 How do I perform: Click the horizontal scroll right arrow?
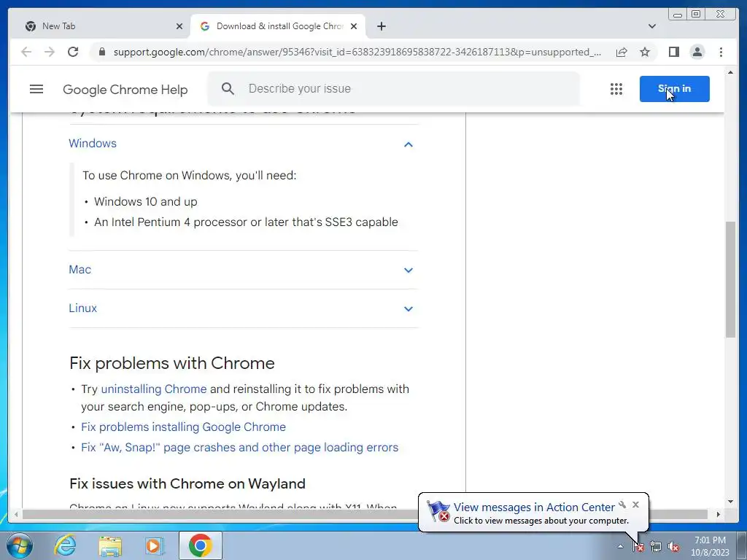click(x=719, y=514)
